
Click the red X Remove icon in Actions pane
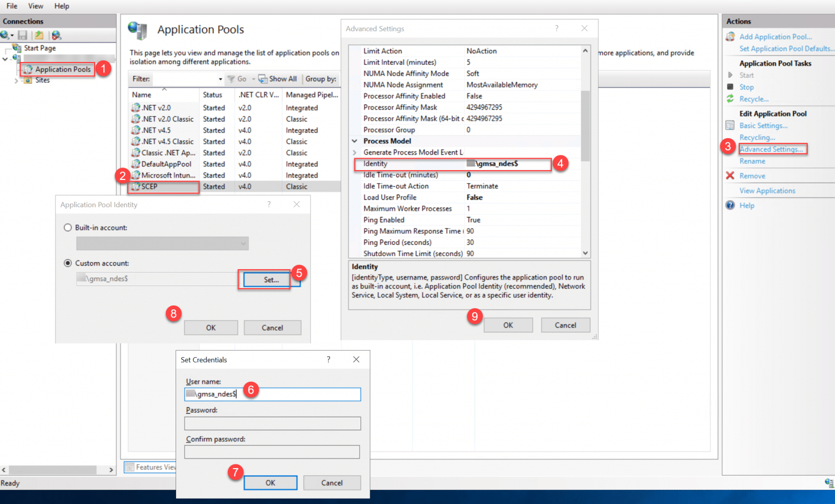(730, 175)
